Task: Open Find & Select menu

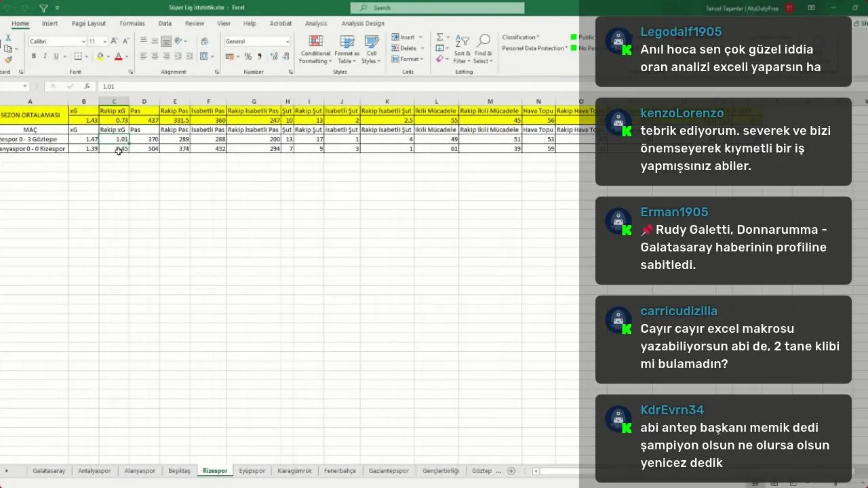Action: click(483, 49)
